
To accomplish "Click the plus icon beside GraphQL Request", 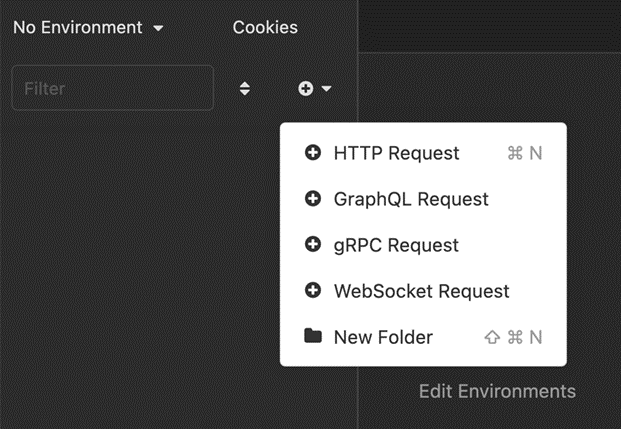I will tap(313, 199).
